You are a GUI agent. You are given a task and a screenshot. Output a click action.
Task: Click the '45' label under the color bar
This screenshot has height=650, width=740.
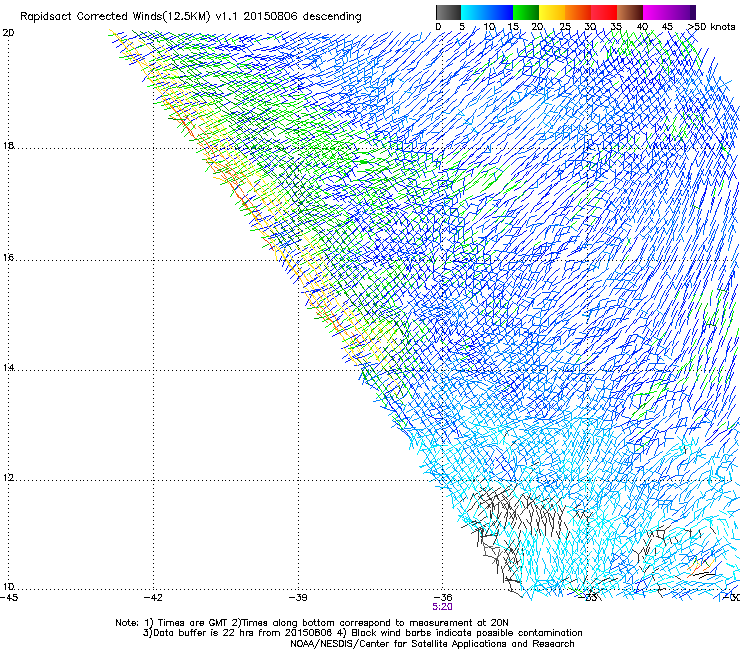pos(667,27)
